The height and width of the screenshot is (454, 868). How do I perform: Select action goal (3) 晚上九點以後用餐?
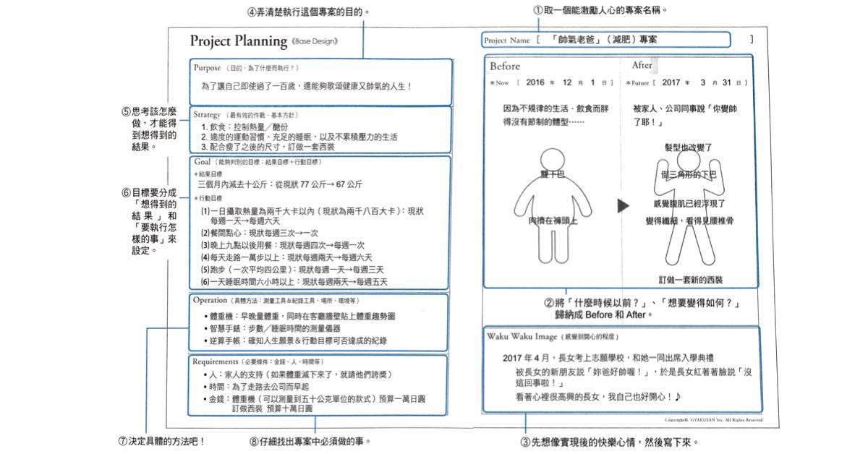pos(283,245)
